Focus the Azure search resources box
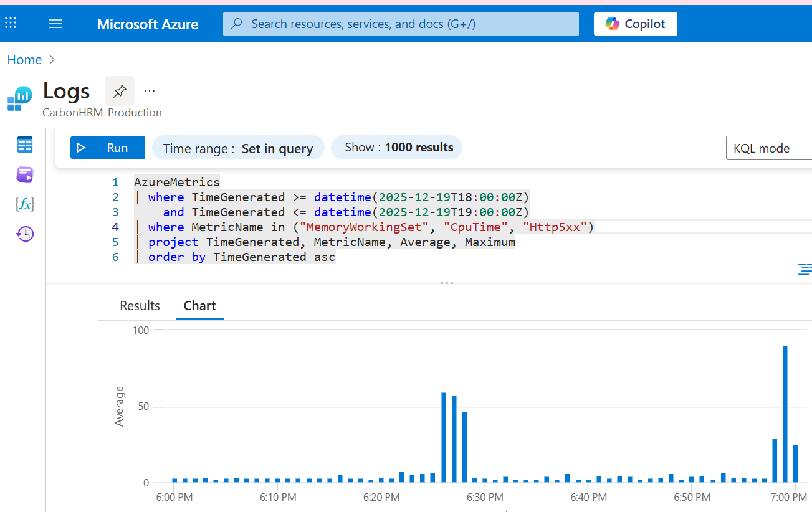The width and height of the screenshot is (812, 512). (401, 24)
